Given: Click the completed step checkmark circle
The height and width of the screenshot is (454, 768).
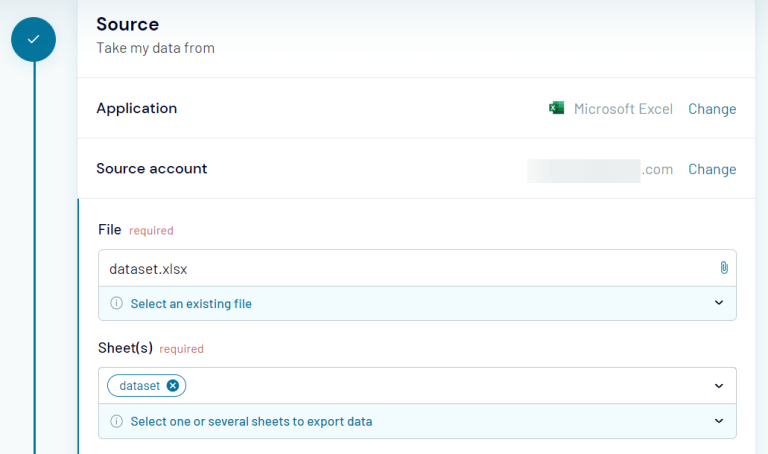Looking at the screenshot, I should 33,39.
